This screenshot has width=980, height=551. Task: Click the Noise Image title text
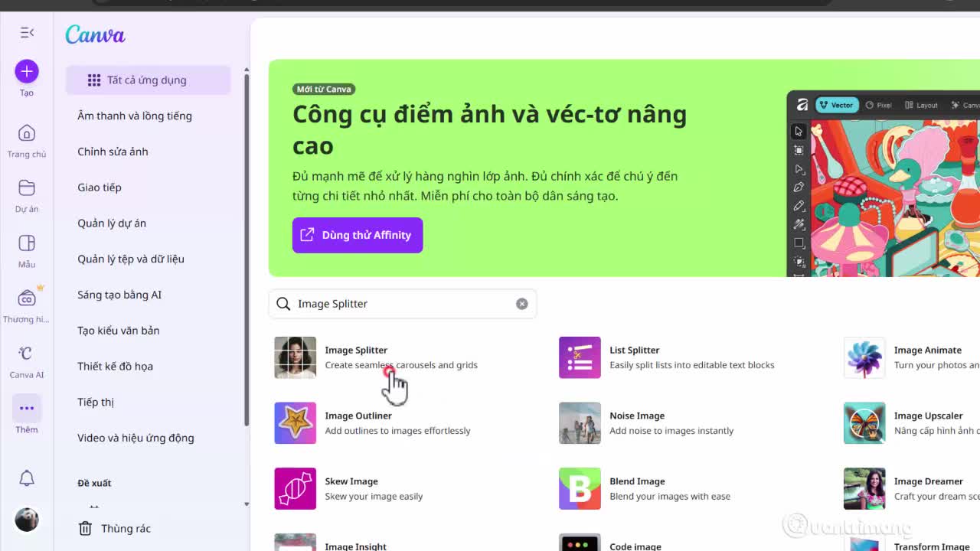[x=637, y=416]
